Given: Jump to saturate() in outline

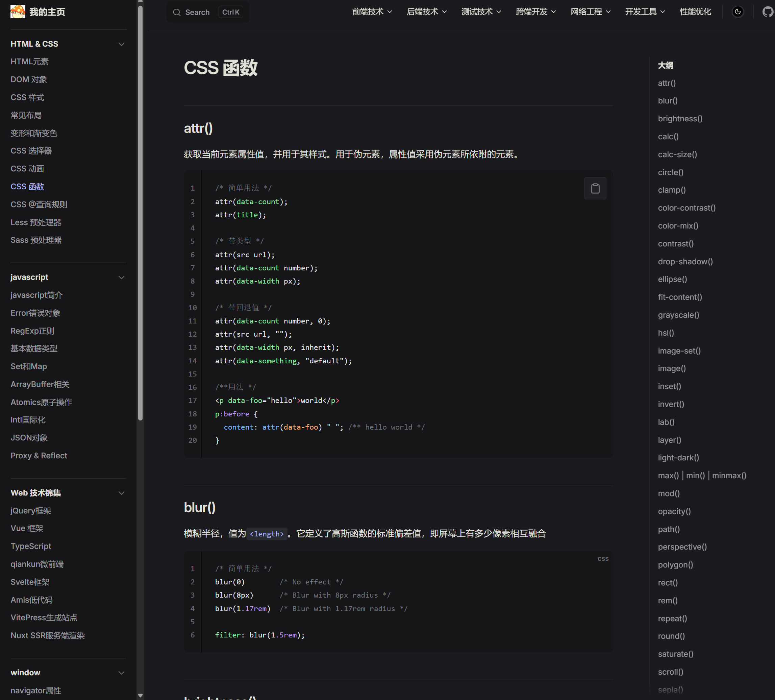Looking at the screenshot, I should pyautogui.click(x=675, y=654).
